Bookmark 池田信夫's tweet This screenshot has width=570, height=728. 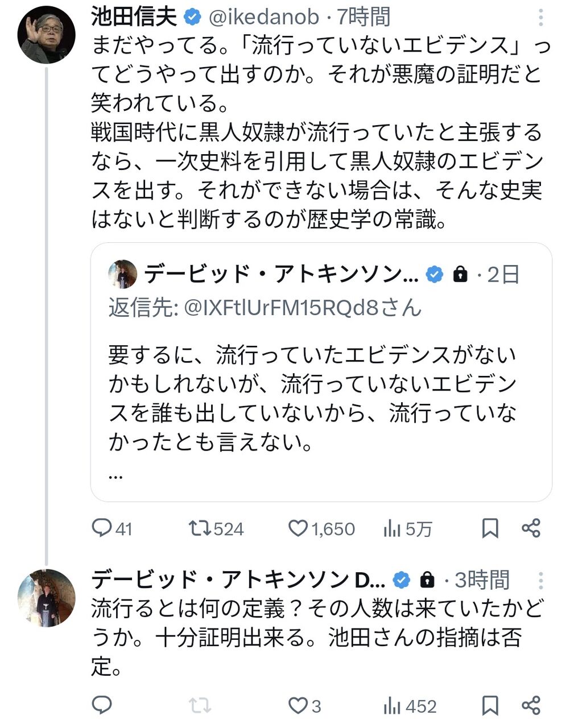[x=490, y=528]
